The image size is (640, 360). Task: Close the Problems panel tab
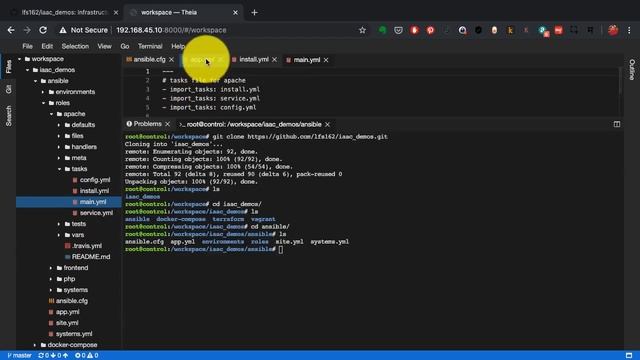167,124
